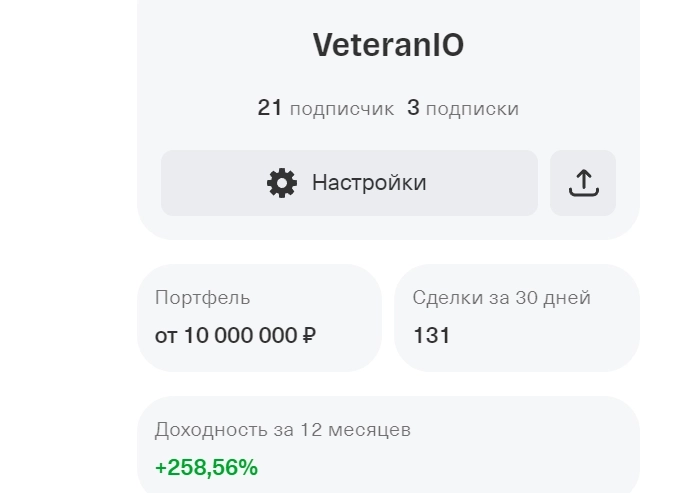690x493 pixels.
Task: Open the Настройки settings button
Action: pyautogui.click(x=349, y=183)
